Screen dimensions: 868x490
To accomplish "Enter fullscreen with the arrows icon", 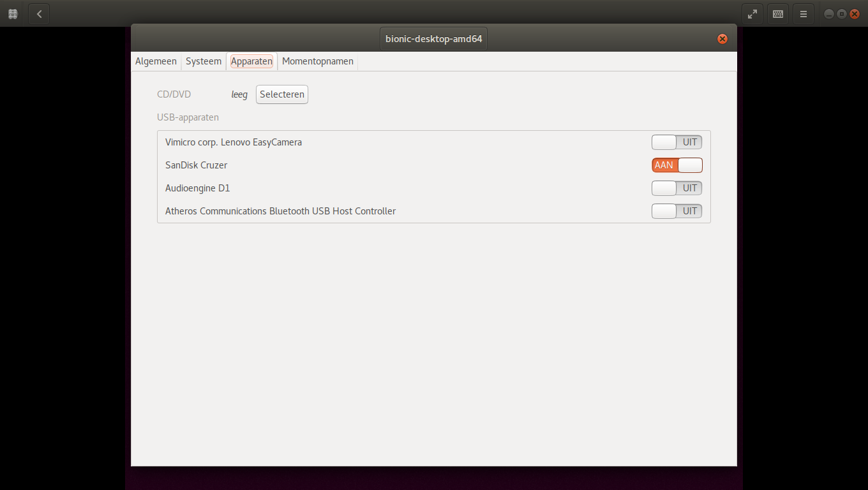I will pos(752,13).
